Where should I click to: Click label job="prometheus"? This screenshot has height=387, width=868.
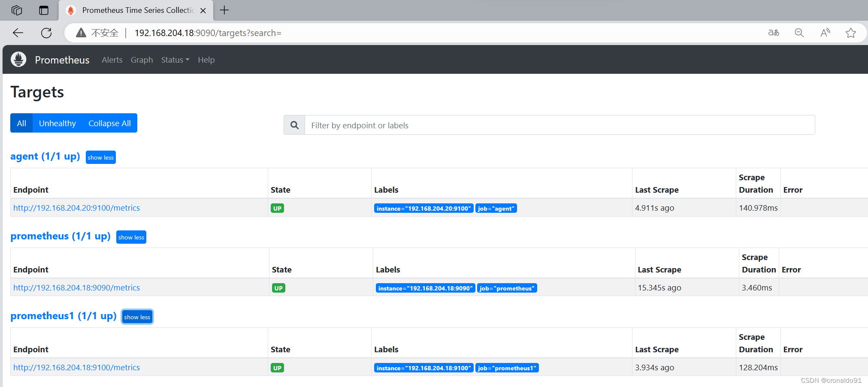point(507,288)
